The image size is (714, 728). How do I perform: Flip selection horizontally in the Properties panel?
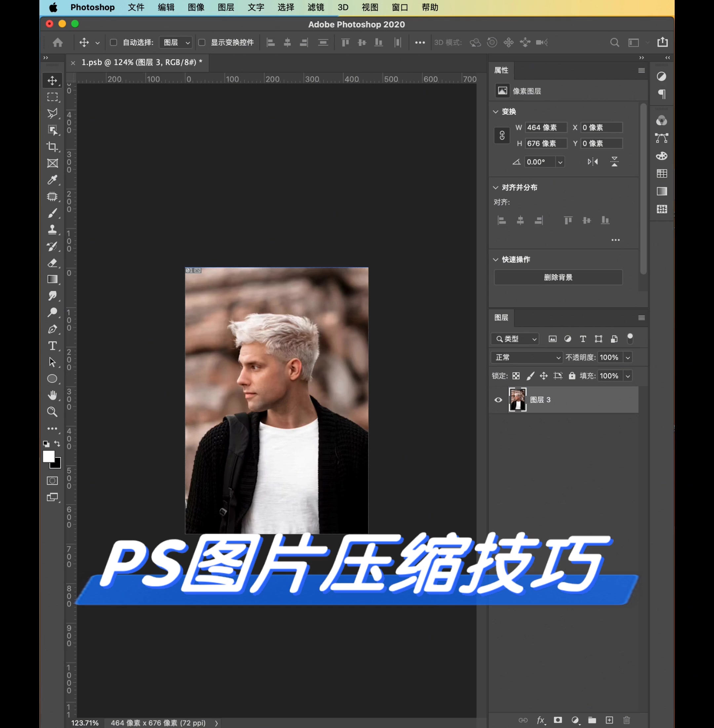[593, 162]
